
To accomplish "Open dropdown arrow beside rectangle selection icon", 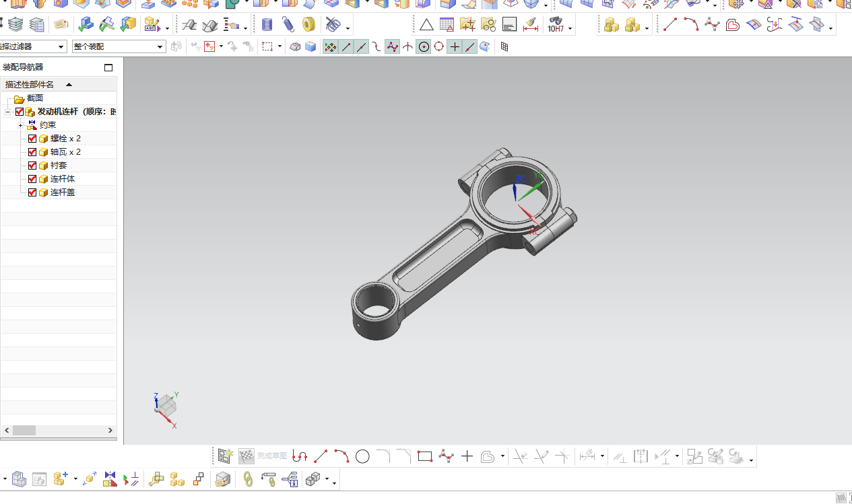I will 280,46.
